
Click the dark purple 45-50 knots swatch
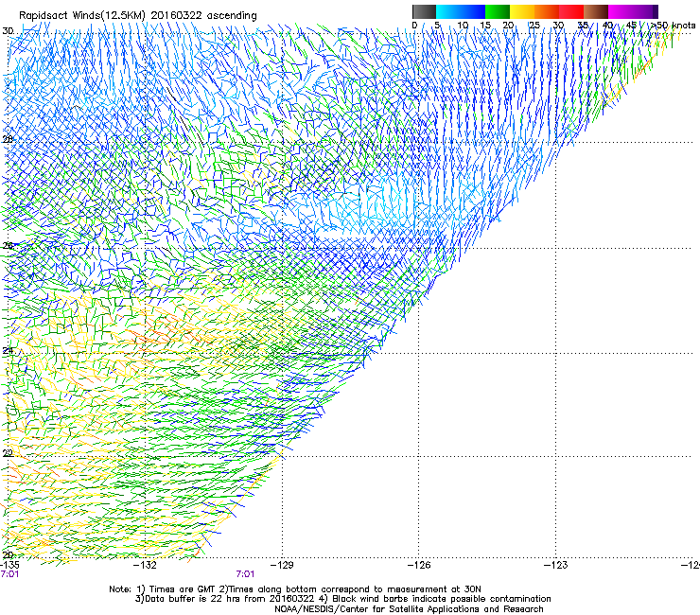pos(645,11)
